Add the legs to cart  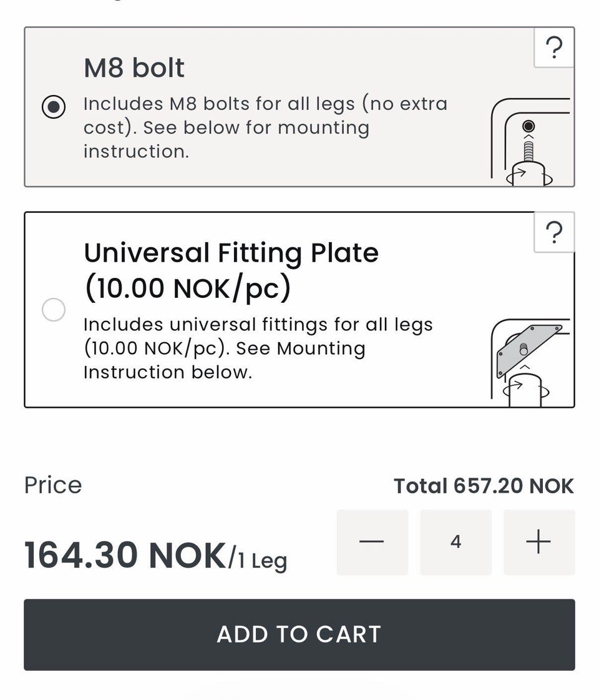pyautogui.click(x=299, y=634)
